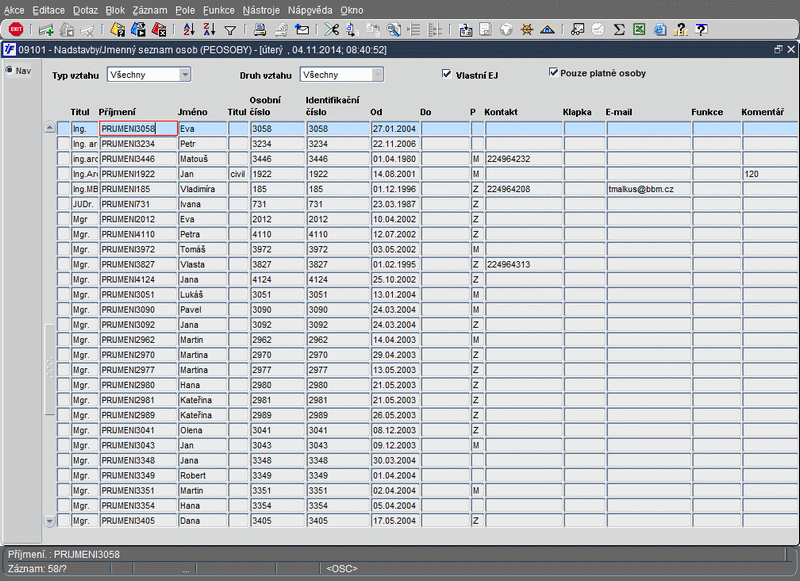Click the context help window icon
The image size is (800, 581).
point(702,30)
